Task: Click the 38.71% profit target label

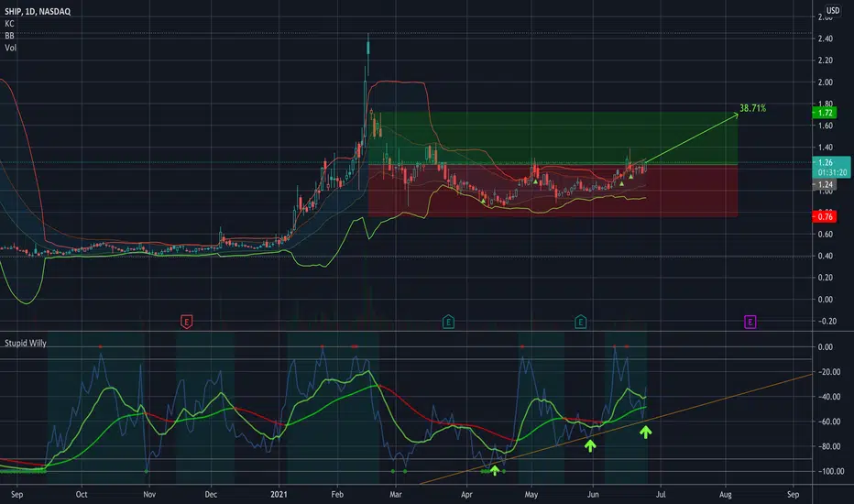Action: click(752, 108)
